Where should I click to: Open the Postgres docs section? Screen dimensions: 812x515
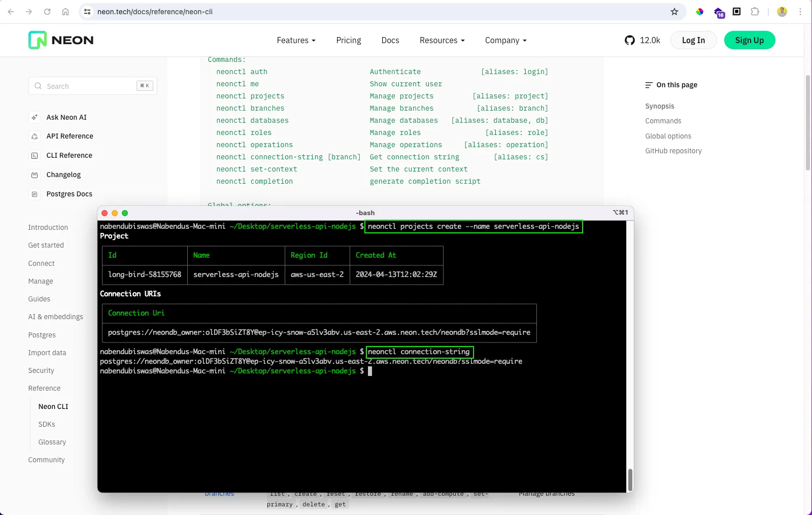click(42, 335)
